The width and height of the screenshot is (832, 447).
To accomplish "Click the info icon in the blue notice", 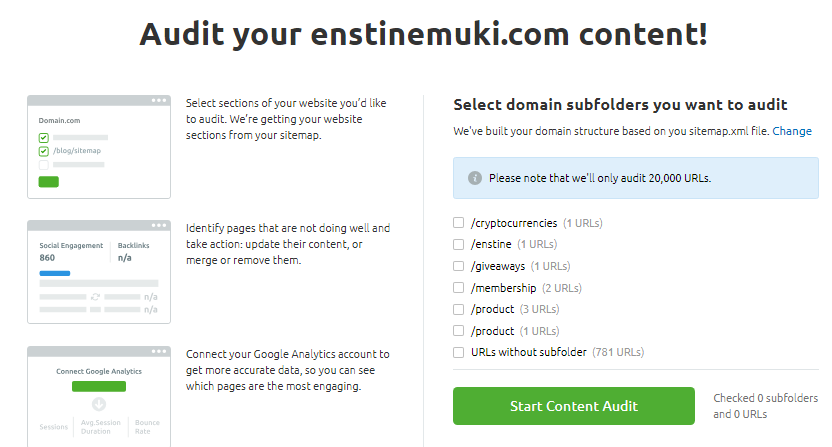I will (x=474, y=178).
